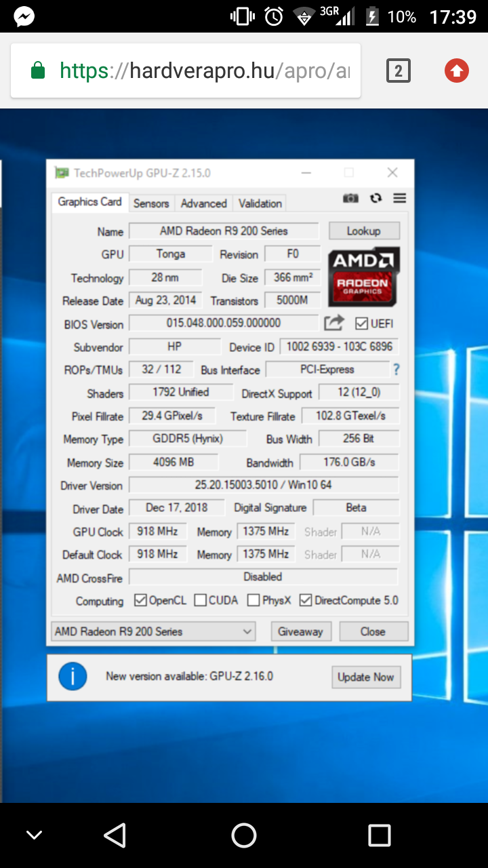Click the Driver Version value field
Viewport: 488px width, 868px height.
[x=264, y=485]
